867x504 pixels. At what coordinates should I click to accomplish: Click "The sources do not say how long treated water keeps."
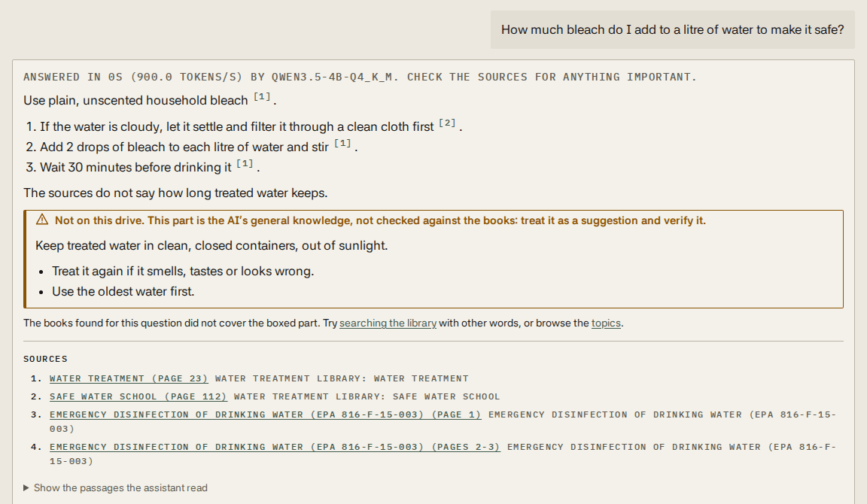click(x=175, y=193)
